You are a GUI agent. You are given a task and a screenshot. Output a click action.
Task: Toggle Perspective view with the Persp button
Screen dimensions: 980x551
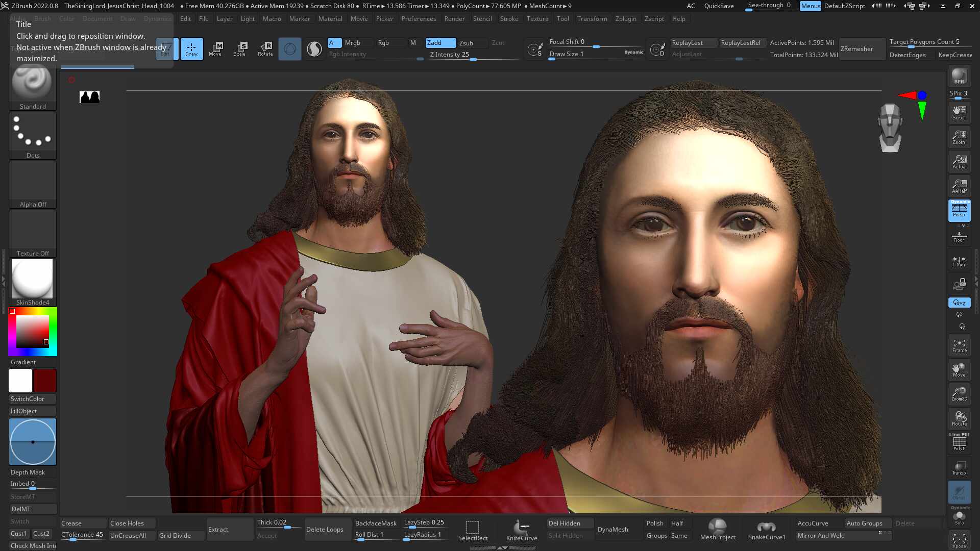[x=959, y=211]
